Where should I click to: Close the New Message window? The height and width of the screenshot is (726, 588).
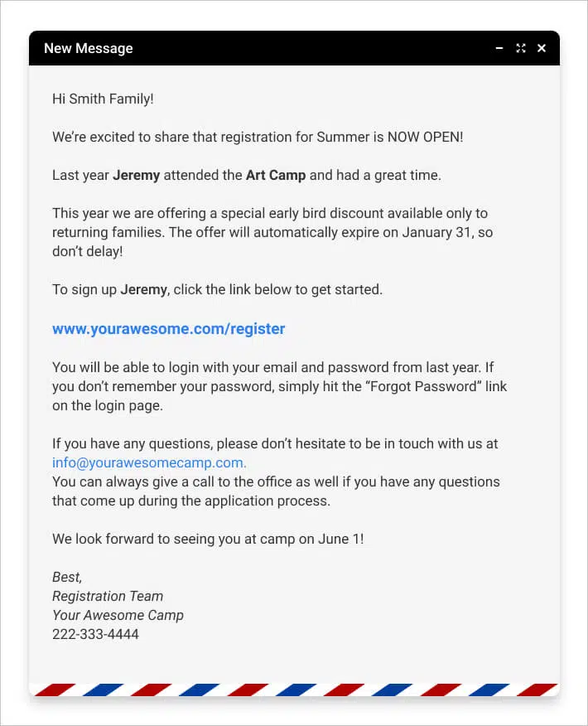[x=542, y=48]
